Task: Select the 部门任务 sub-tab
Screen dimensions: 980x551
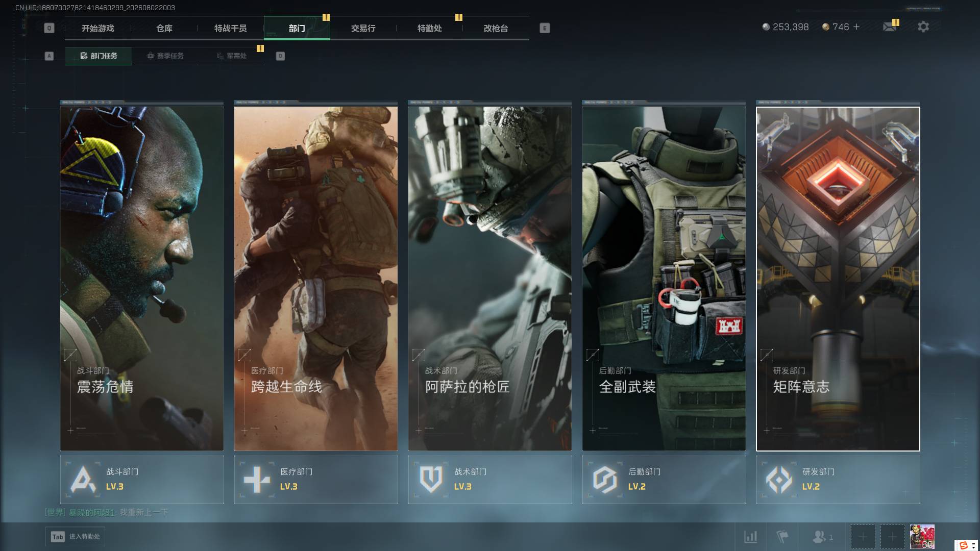Action: tap(99, 56)
